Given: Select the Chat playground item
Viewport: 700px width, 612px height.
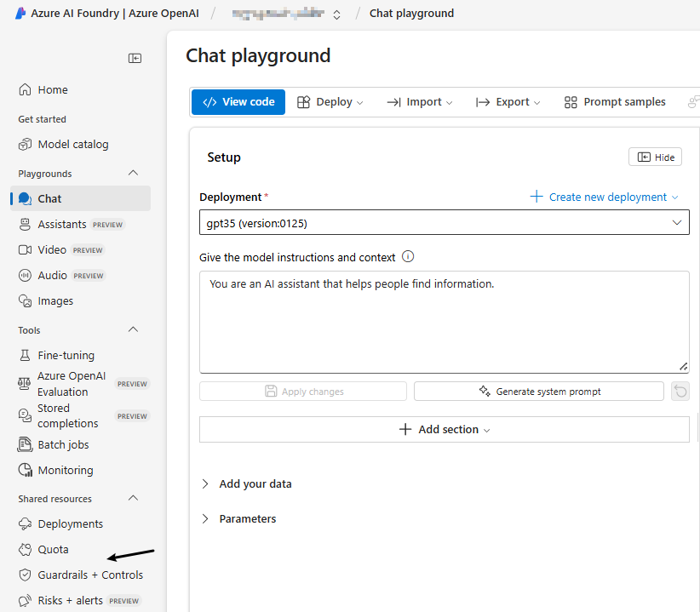Looking at the screenshot, I should coord(80,198).
